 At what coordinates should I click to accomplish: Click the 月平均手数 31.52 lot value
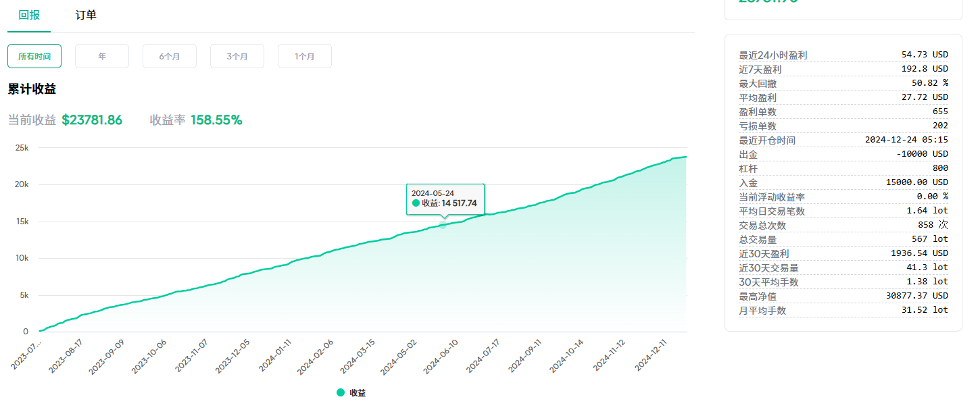[x=925, y=310]
